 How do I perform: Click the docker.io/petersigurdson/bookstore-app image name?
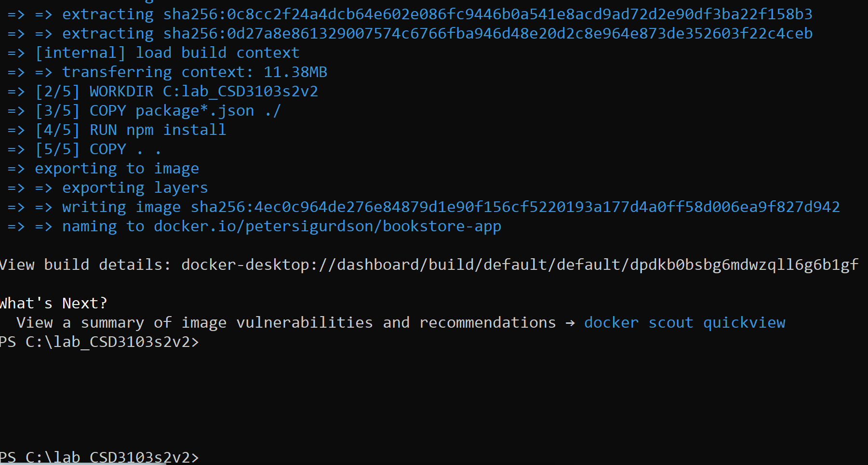click(327, 226)
